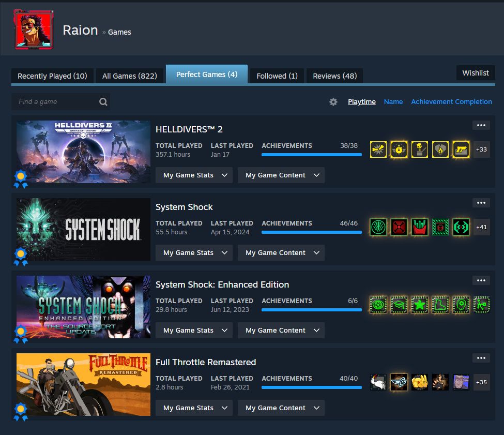Sort games by Playtime

362,101
